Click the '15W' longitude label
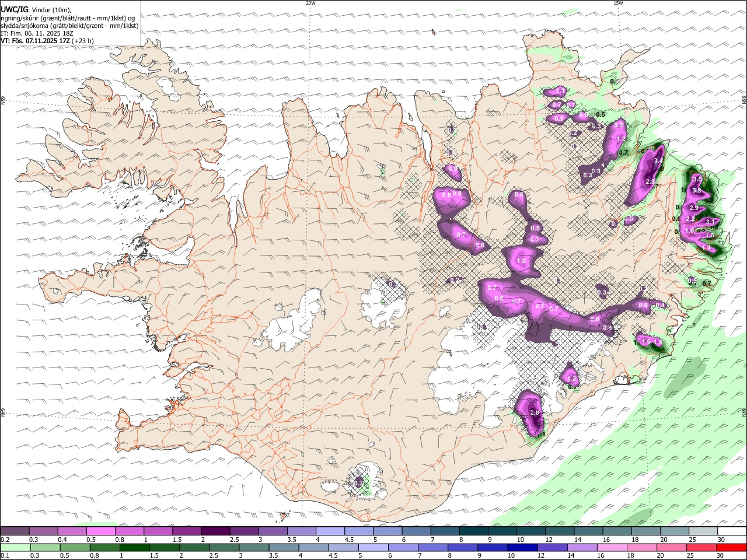 point(619,3)
